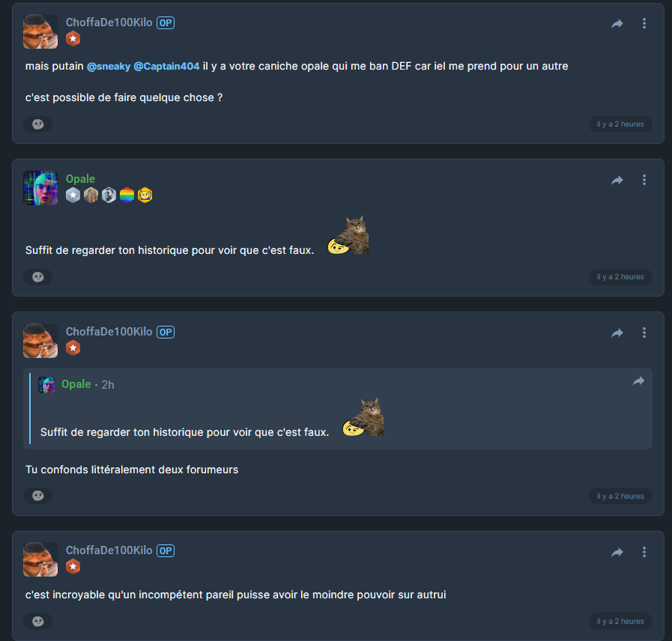
Task: Click the share arrow inside the quoted Opale message
Action: 638,381
